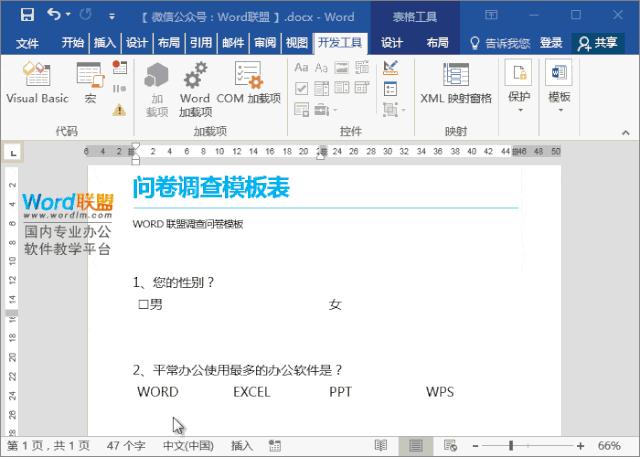This screenshot has width=640, height=457.
Task: Open control properties
Action: point(390,89)
